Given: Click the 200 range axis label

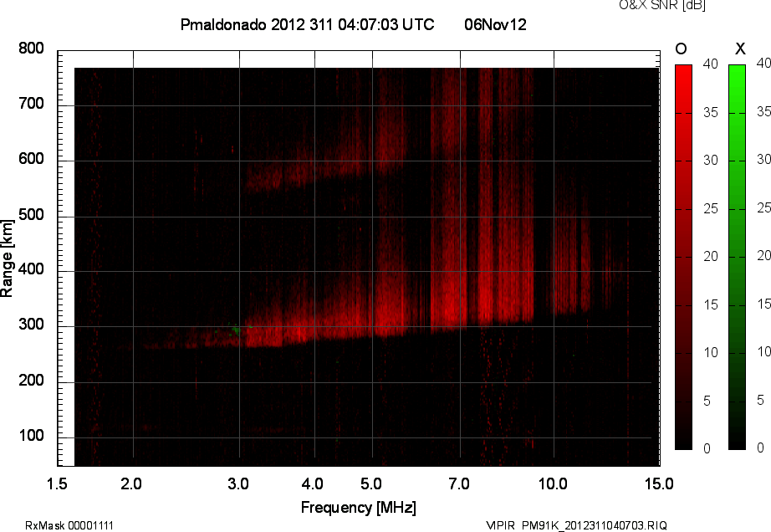Looking at the screenshot, I should [31, 381].
